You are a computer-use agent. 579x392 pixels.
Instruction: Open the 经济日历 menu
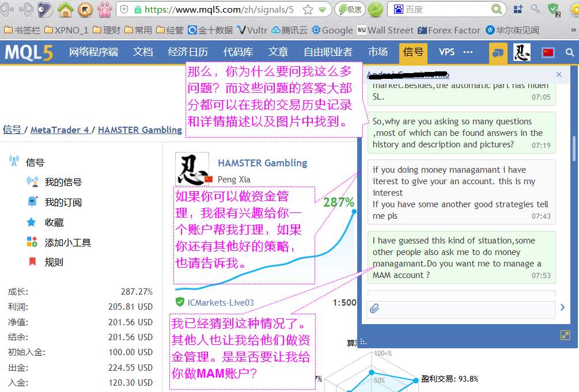pos(188,52)
